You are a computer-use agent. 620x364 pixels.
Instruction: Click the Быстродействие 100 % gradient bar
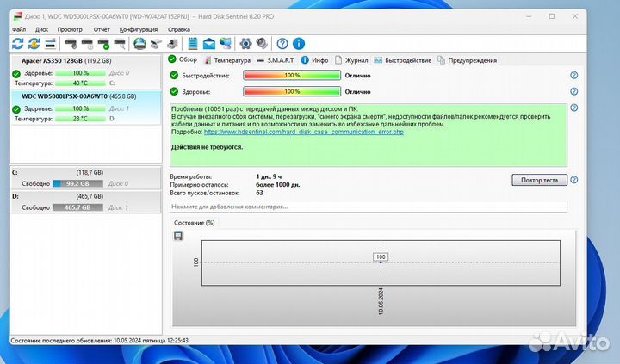(x=292, y=75)
